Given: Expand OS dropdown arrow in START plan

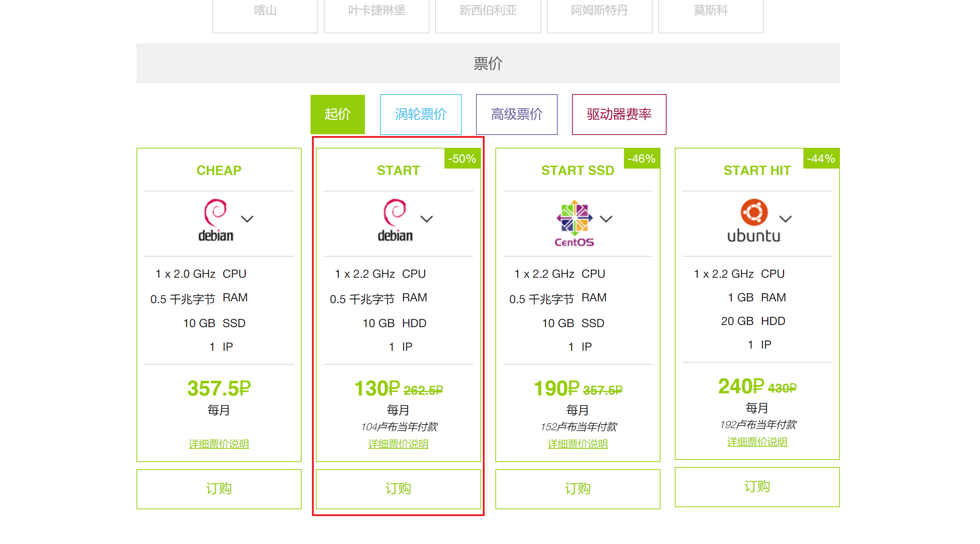Looking at the screenshot, I should 427,219.
